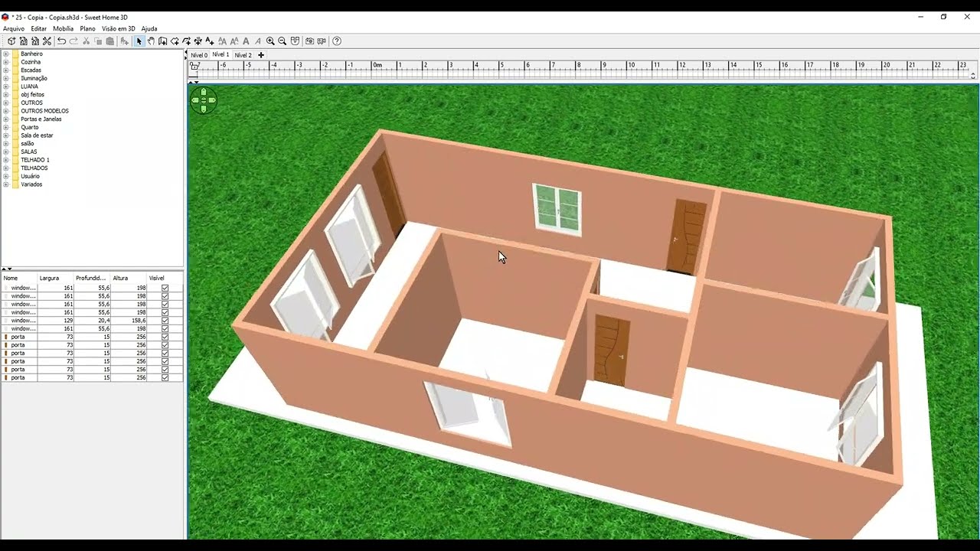Open Help via the question mark icon
The image size is (980, 551).
tap(337, 41)
